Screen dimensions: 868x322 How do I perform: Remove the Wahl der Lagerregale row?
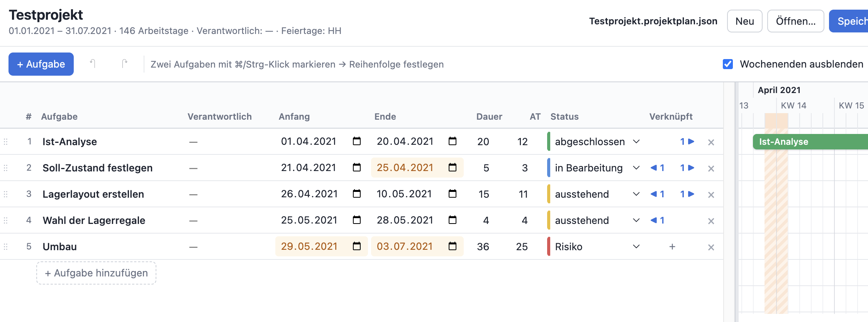[711, 221]
